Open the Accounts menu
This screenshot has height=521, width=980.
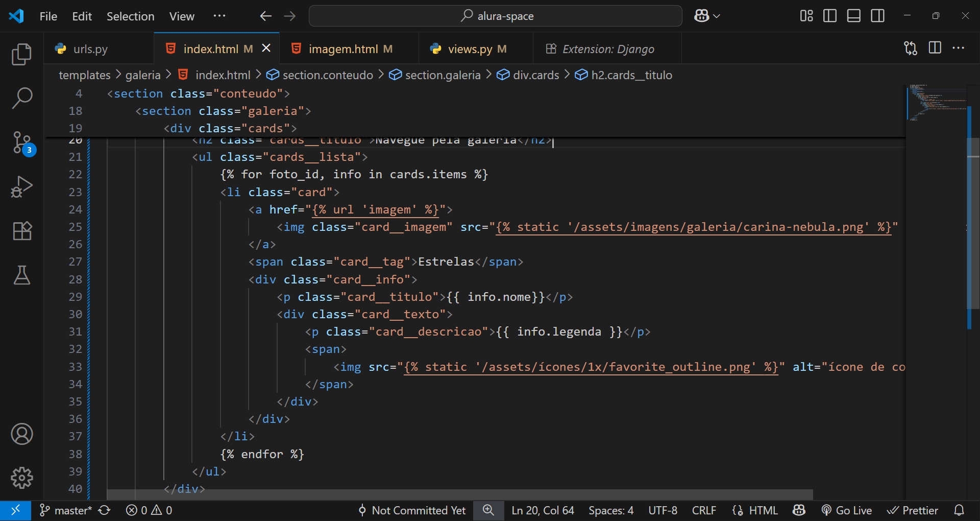pos(21,434)
